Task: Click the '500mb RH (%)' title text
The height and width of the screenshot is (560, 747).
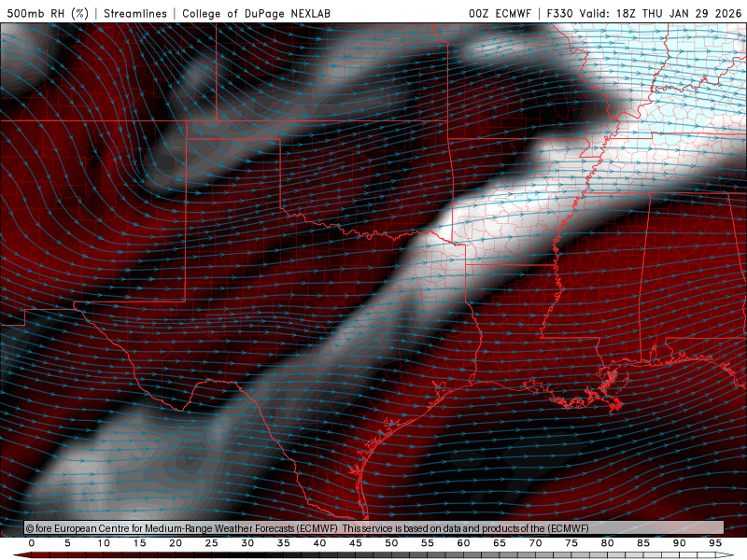Action: coord(48,13)
